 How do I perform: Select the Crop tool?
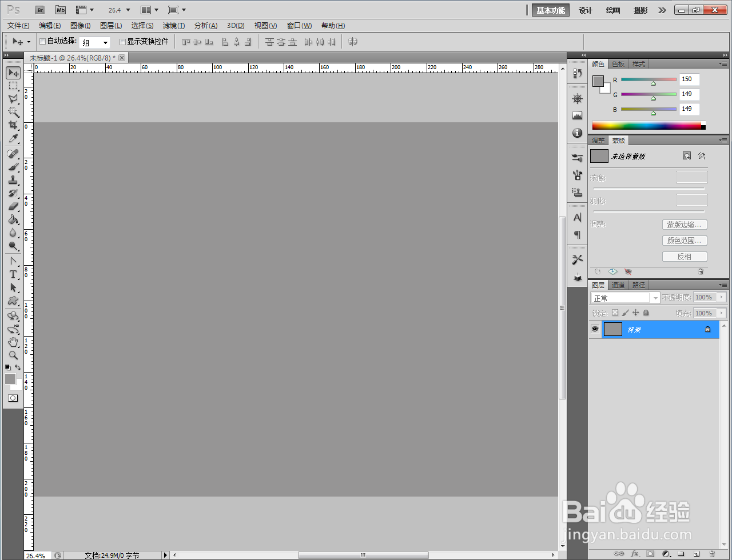click(x=13, y=126)
